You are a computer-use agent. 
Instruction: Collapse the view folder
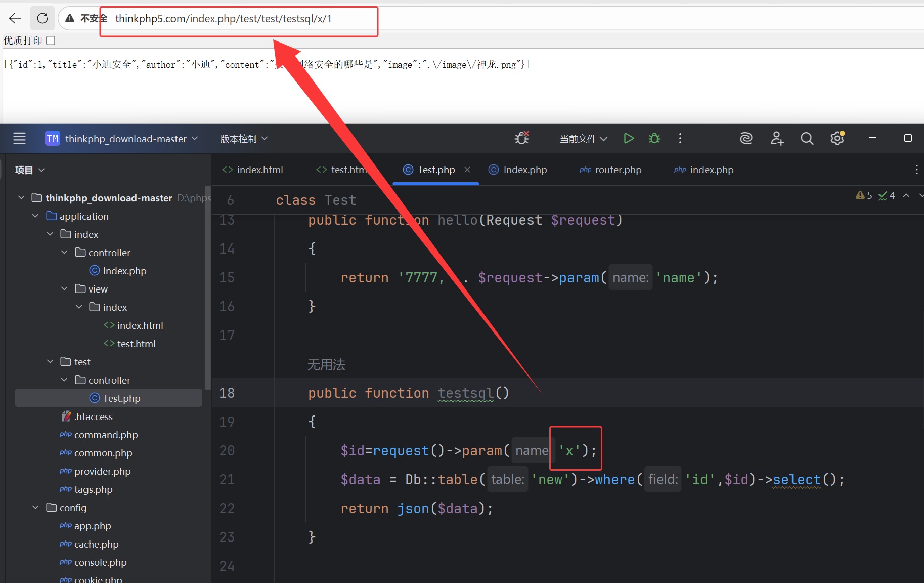[64, 289]
